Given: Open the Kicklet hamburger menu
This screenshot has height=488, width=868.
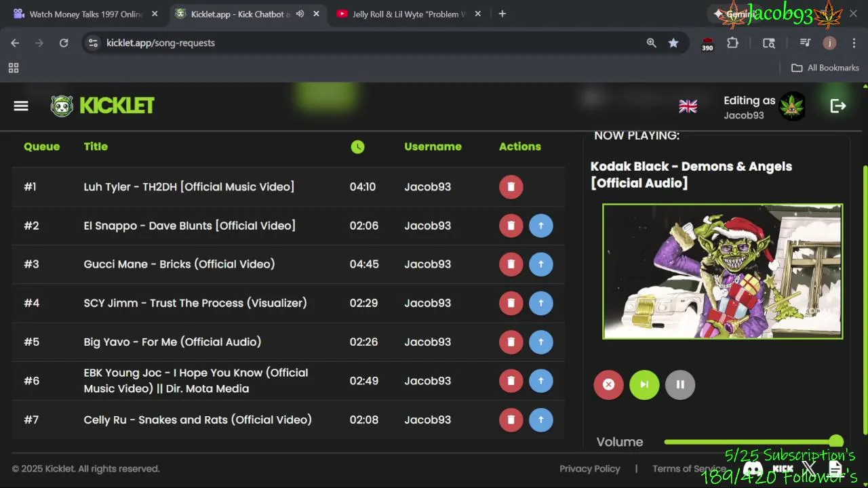Looking at the screenshot, I should [x=21, y=106].
